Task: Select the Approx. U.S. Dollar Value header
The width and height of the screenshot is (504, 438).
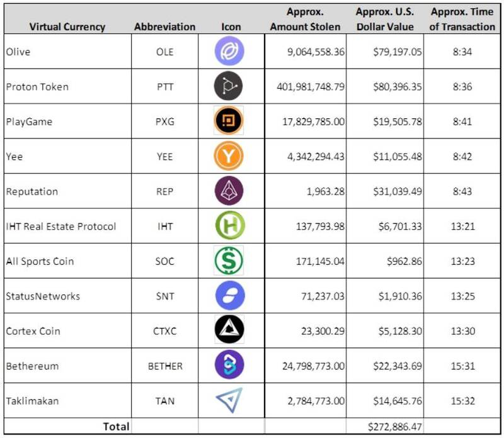Action: point(385,20)
